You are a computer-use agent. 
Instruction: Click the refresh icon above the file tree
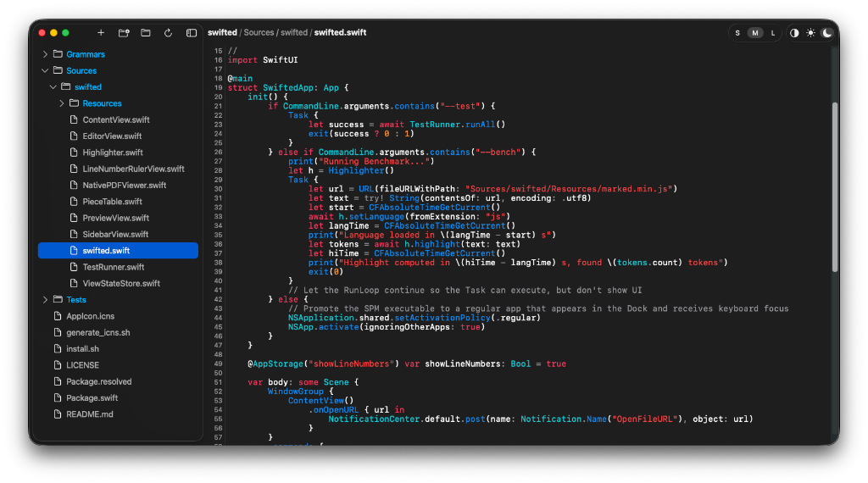pos(169,33)
